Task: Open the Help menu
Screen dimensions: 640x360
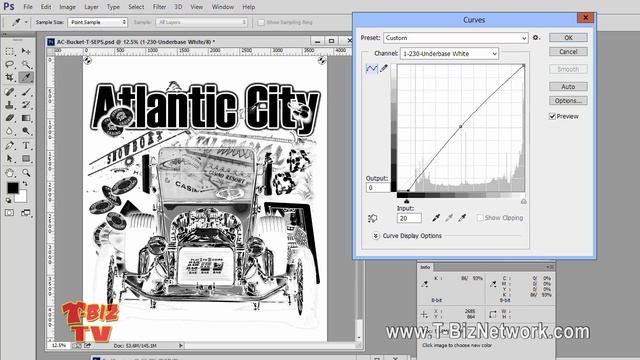Action: 249,7
